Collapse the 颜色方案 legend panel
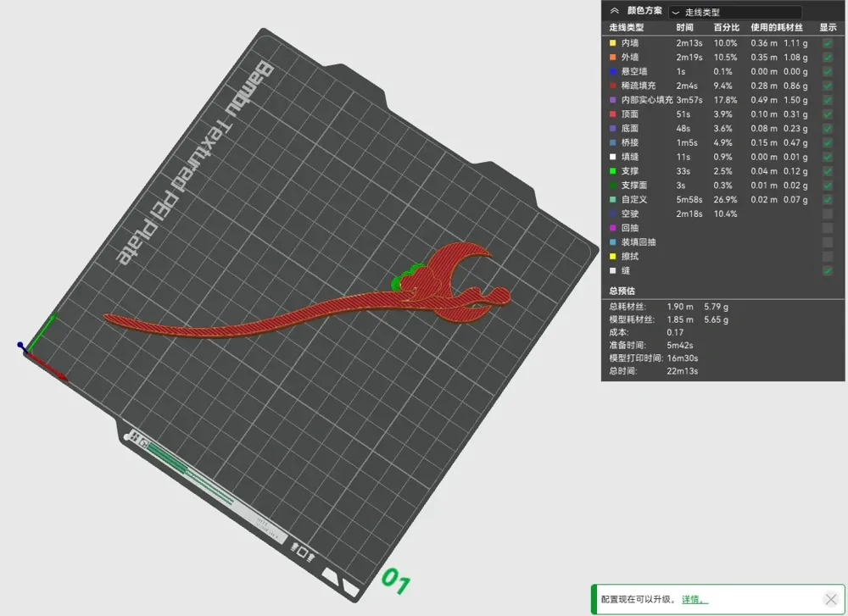848x616 pixels. click(x=614, y=11)
